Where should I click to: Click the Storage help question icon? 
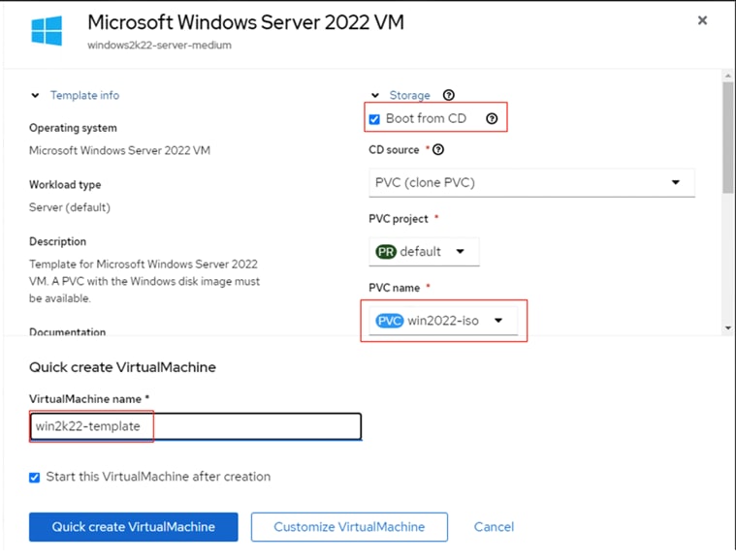[448, 95]
